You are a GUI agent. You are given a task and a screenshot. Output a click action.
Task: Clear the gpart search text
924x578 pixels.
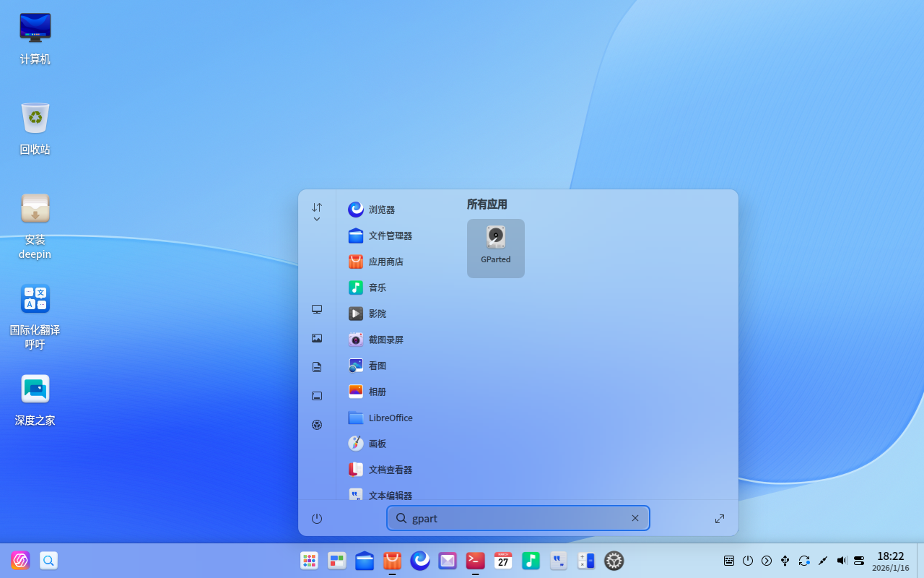click(635, 518)
